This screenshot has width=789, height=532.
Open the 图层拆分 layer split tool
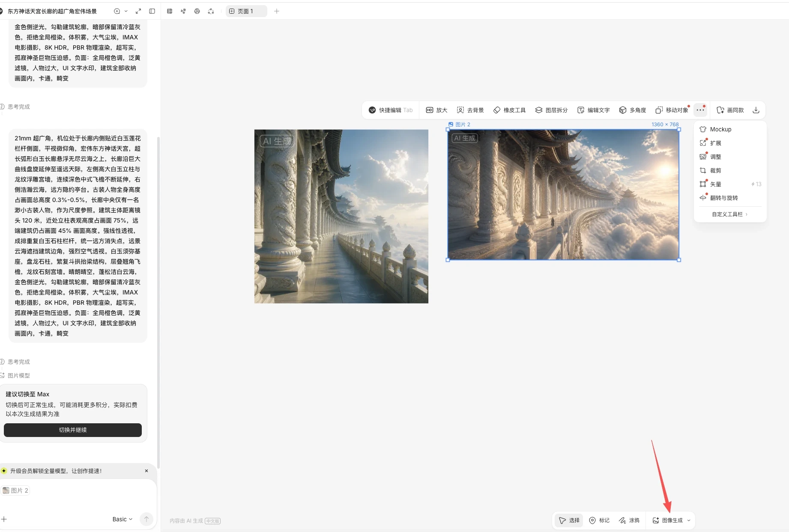tap(551, 110)
